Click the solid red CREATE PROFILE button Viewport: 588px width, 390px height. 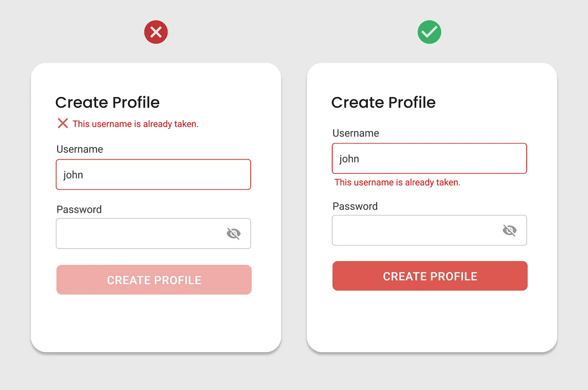430,276
